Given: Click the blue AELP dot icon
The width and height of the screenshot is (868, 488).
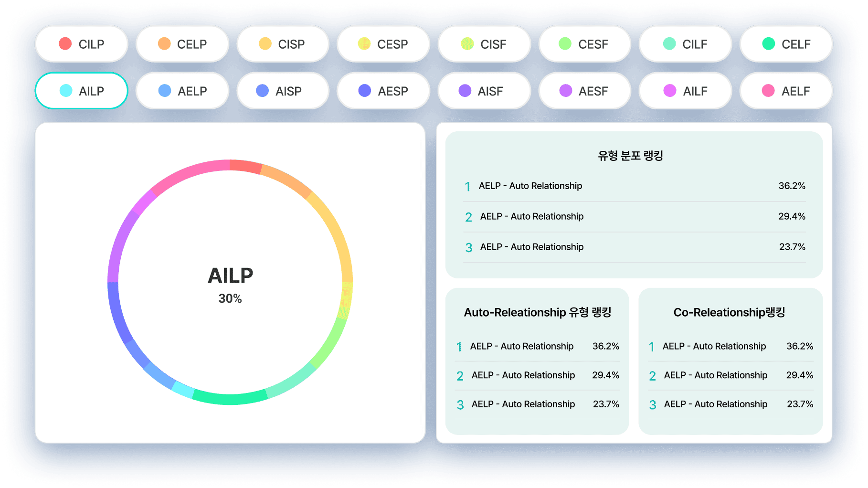Looking at the screenshot, I should click(165, 91).
